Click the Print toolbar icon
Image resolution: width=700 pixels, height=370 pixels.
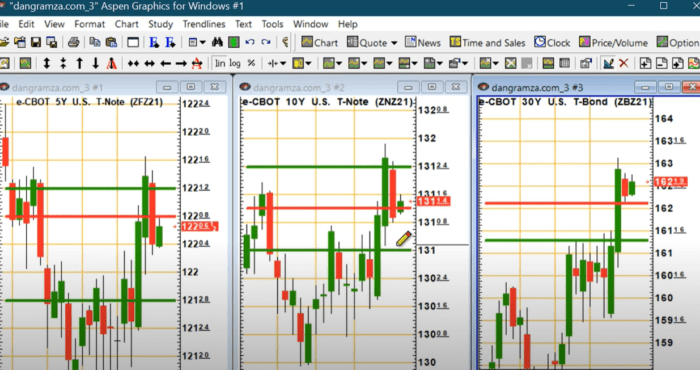pyautogui.click(x=74, y=42)
